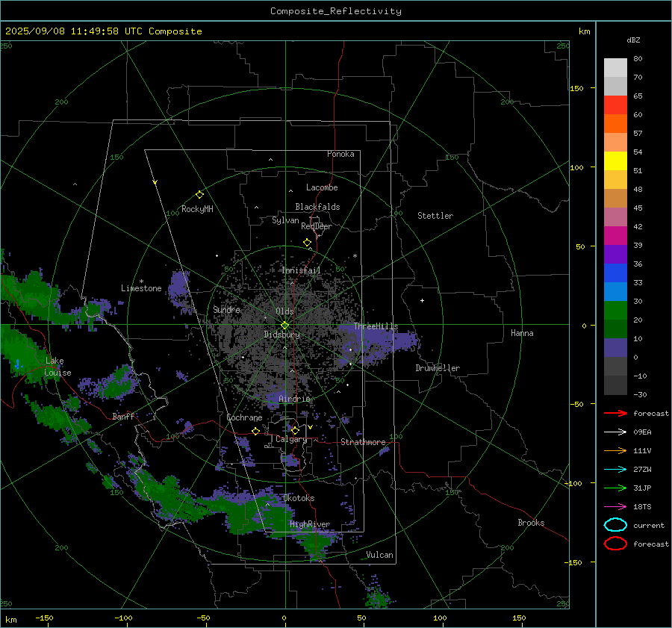Select the yellow radar-center diamond near Didsbury

[285, 326]
